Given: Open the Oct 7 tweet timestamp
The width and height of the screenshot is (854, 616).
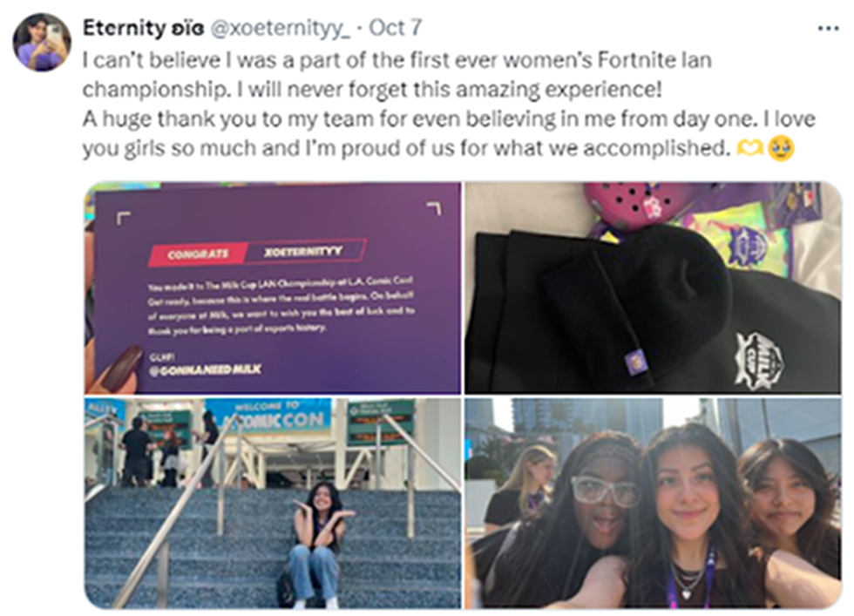Looking at the screenshot, I should (396, 28).
